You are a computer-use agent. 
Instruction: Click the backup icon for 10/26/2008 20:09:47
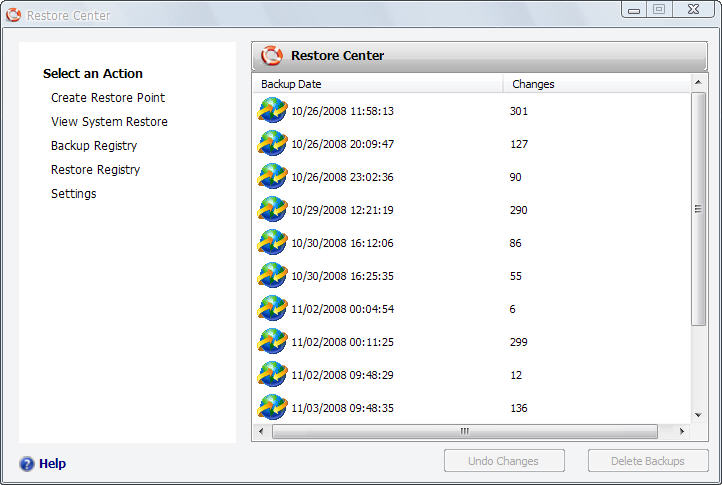point(272,143)
